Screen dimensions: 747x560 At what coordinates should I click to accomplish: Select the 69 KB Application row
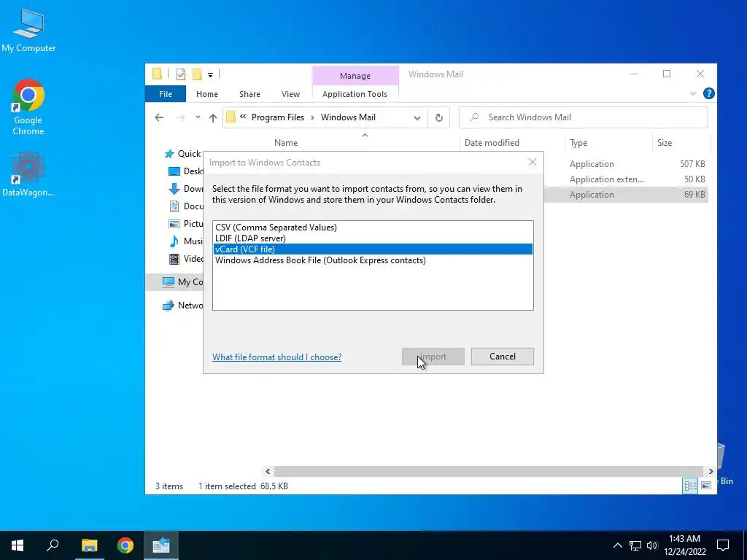(625, 195)
